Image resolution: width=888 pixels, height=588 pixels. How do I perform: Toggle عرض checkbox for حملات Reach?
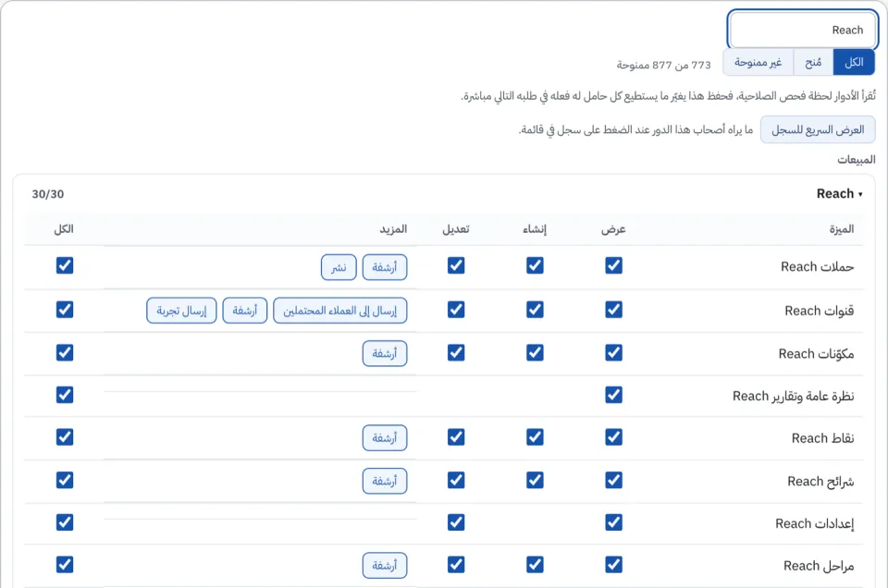coord(613,265)
